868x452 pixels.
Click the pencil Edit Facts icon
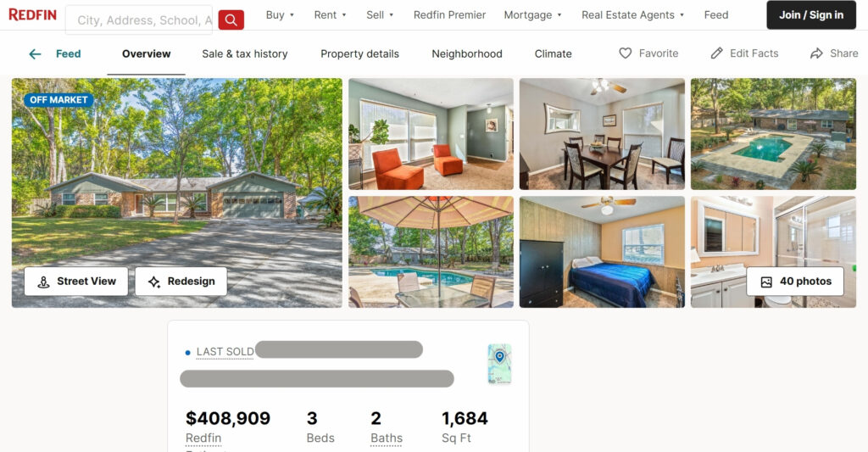click(x=717, y=53)
